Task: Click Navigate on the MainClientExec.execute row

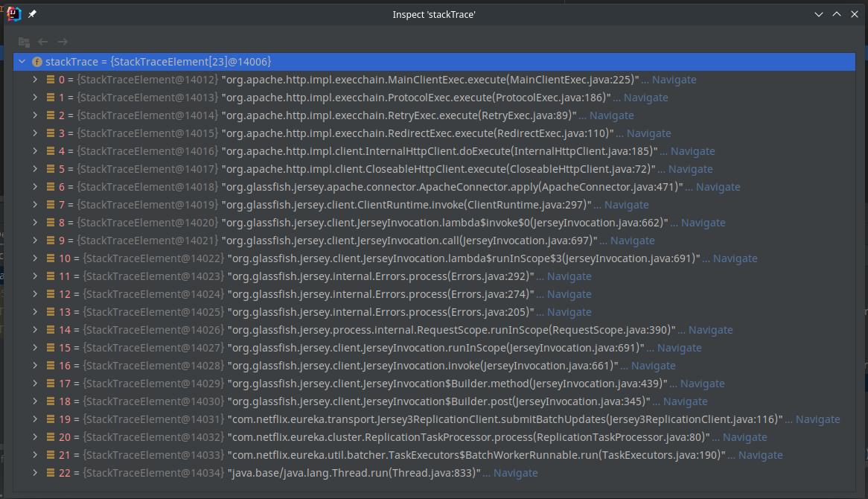Action: 676,79
